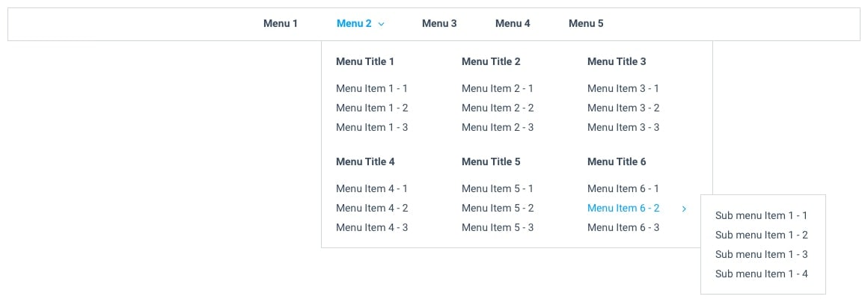Select the Menu 2 label

(354, 24)
